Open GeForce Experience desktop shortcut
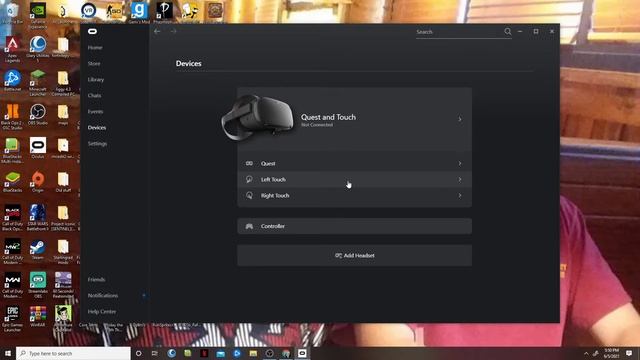The width and height of the screenshot is (640, 360). (x=38, y=16)
